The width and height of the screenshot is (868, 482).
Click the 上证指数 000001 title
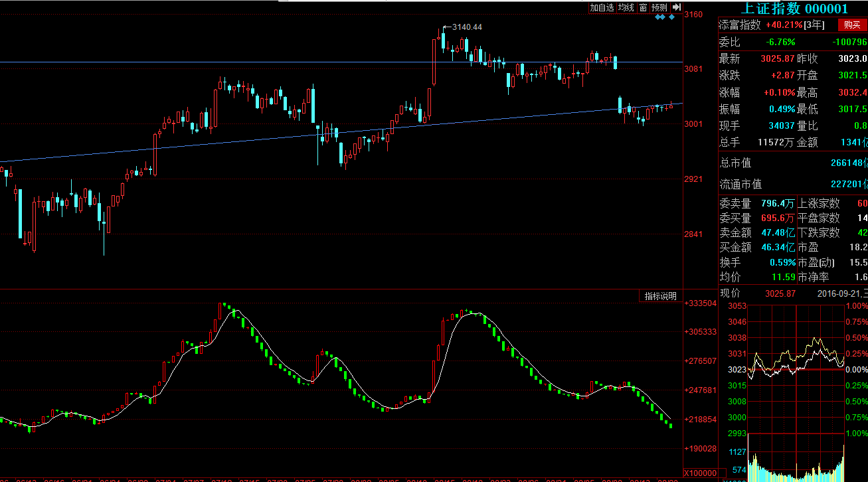pos(794,8)
